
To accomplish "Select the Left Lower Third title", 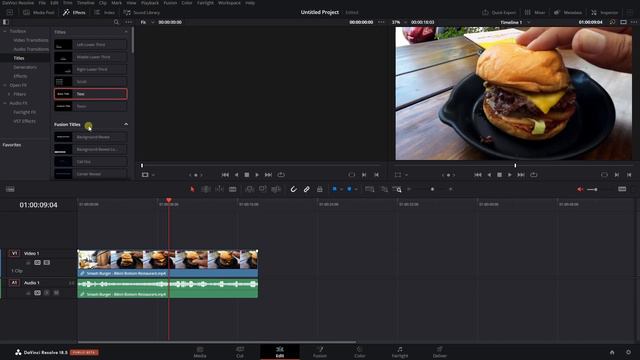I will [x=91, y=44].
